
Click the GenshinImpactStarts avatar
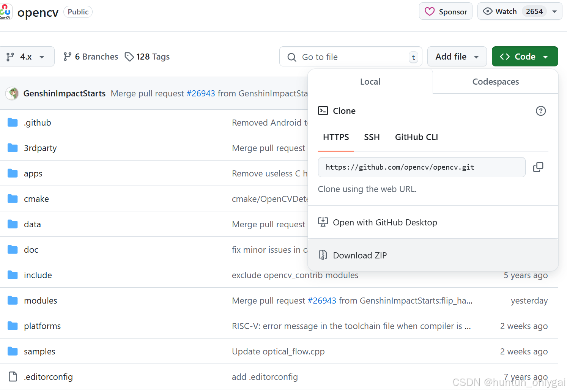point(12,93)
